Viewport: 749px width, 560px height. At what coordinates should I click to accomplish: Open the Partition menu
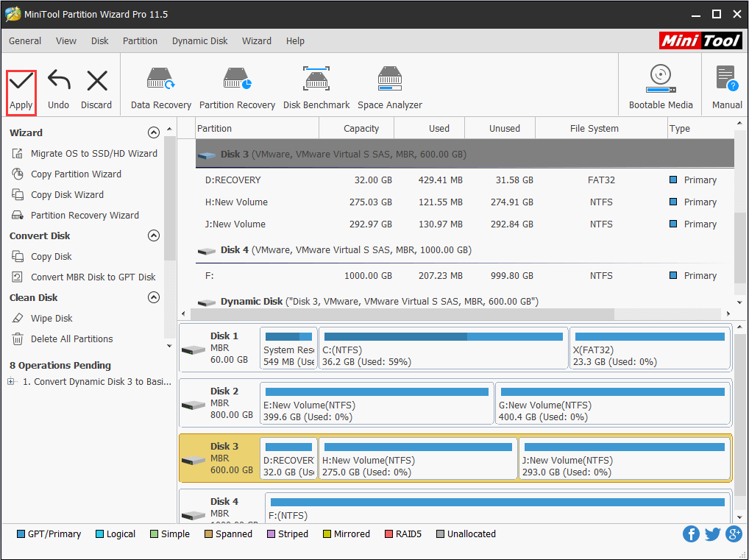pyautogui.click(x=140, y=41)
